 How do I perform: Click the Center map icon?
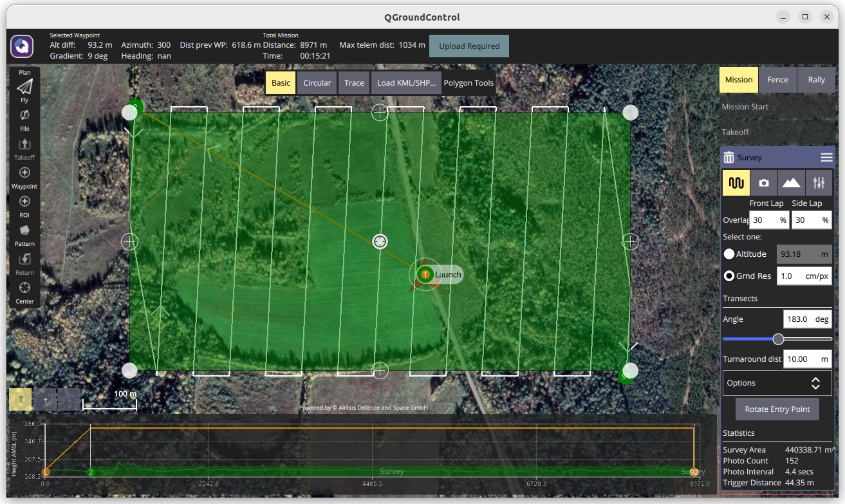(x=24, y=288)
